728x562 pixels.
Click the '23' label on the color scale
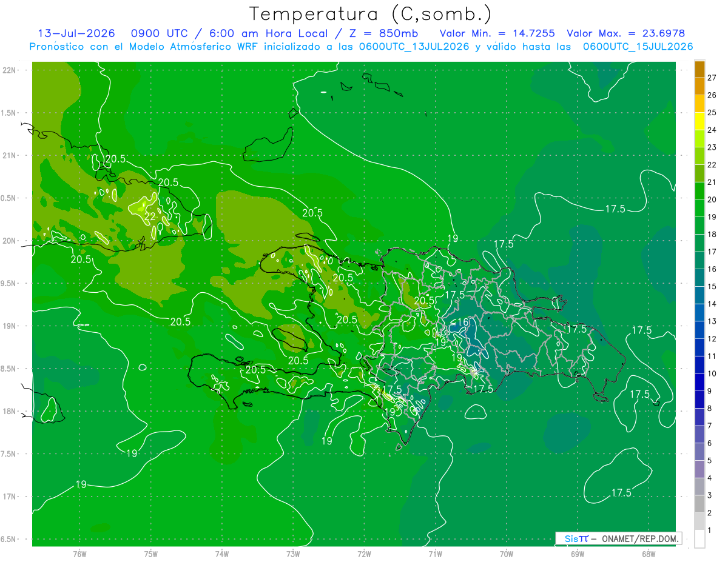point(712,147)
